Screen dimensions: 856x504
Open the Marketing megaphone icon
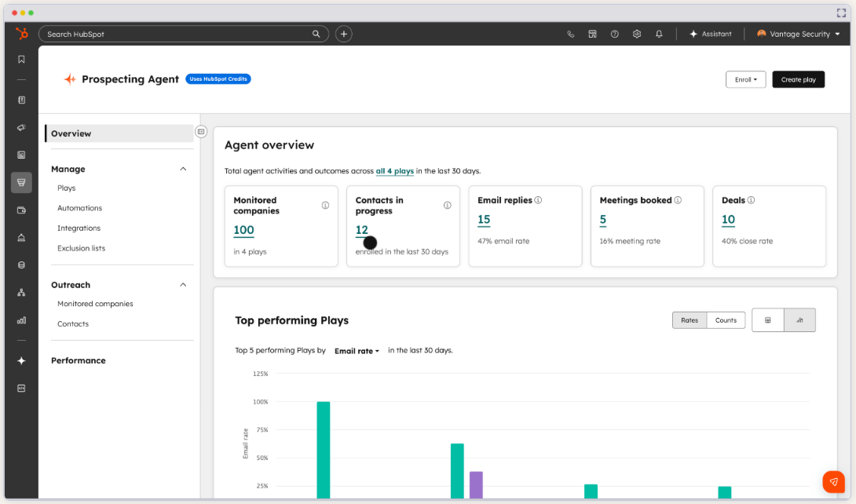tap(21, 128)
